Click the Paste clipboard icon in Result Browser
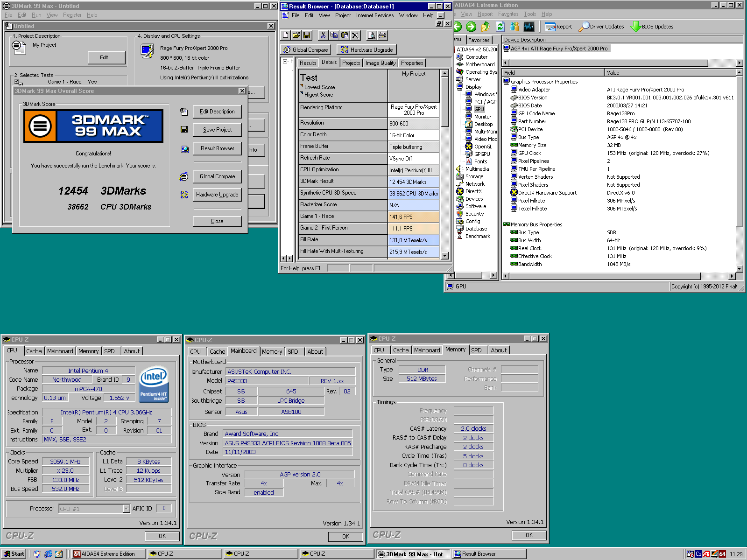Viewport: 747px width, 560px height. [345, 35]
